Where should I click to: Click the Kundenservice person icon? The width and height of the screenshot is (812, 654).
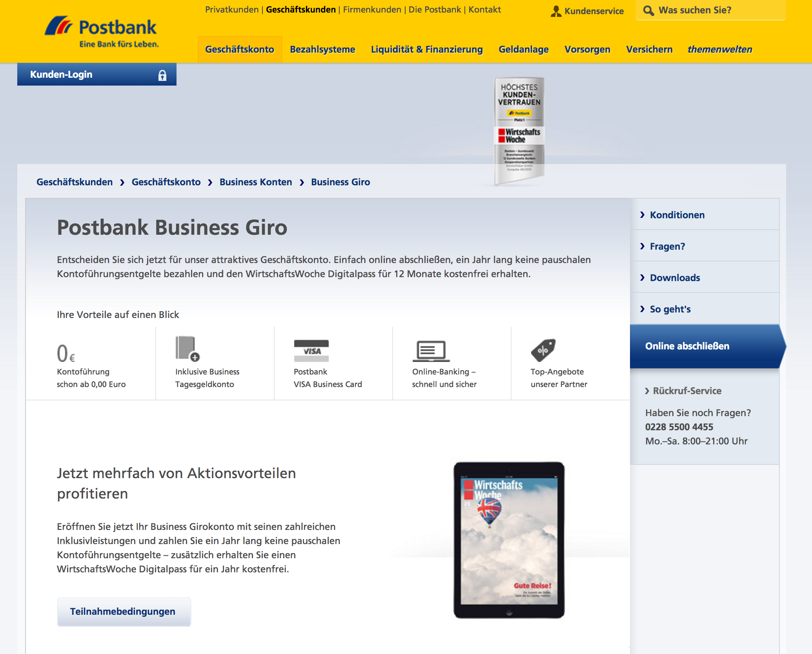[556, 11]
